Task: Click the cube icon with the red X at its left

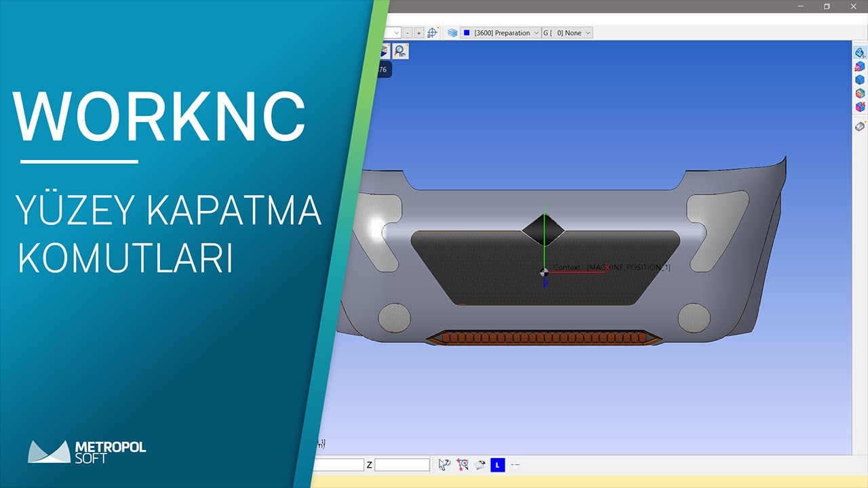Action: pos(860,66)
